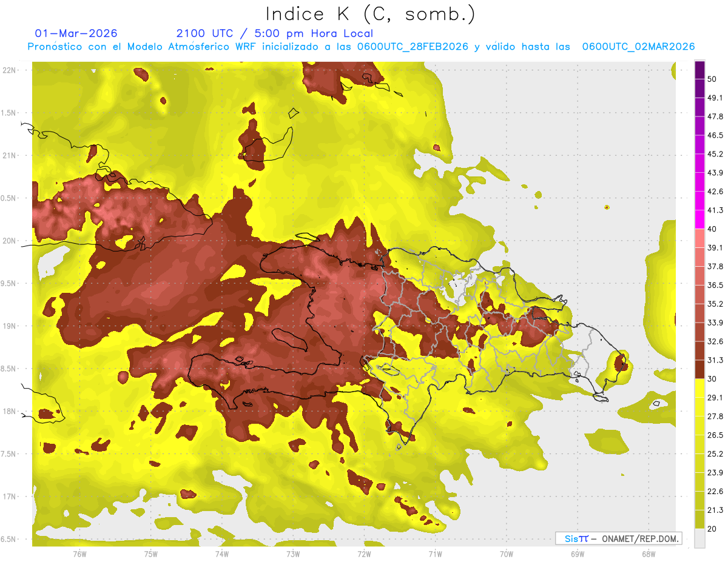Image resolution: width=728 pixels, height=562 pixels.
Task: Click the "21.3" color scale value
Action: 715,510
